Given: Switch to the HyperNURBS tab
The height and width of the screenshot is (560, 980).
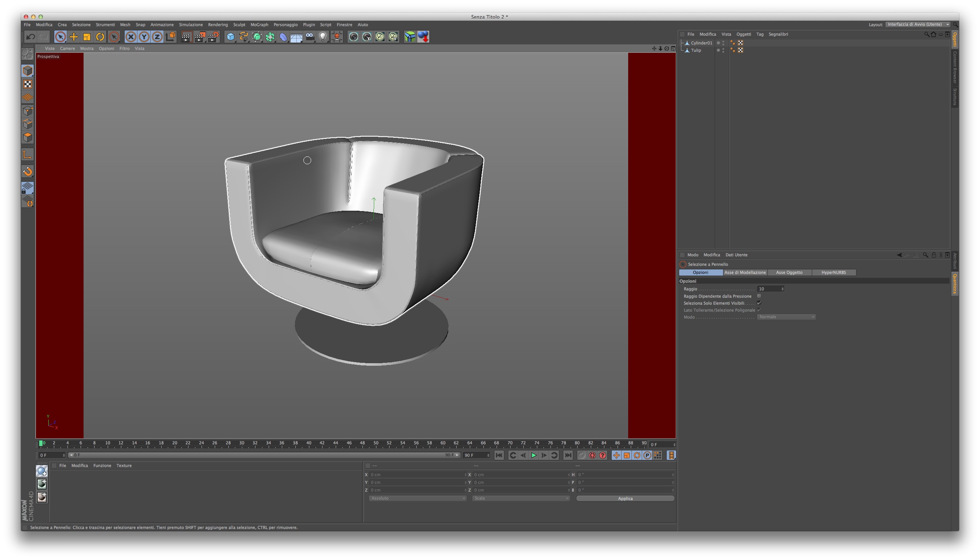Looking at the screenshot, I should 833,273.
